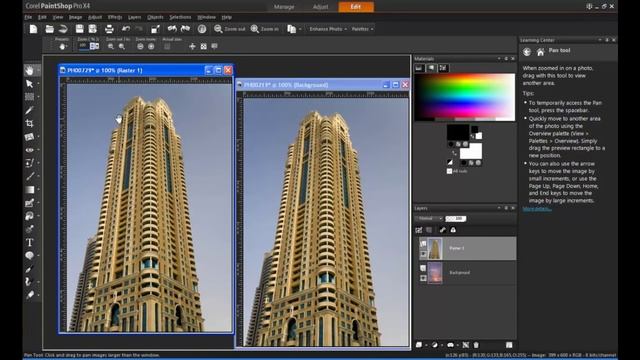Toggle the foreground texture button
Screen dimensions: 640x360
(458, 144)
